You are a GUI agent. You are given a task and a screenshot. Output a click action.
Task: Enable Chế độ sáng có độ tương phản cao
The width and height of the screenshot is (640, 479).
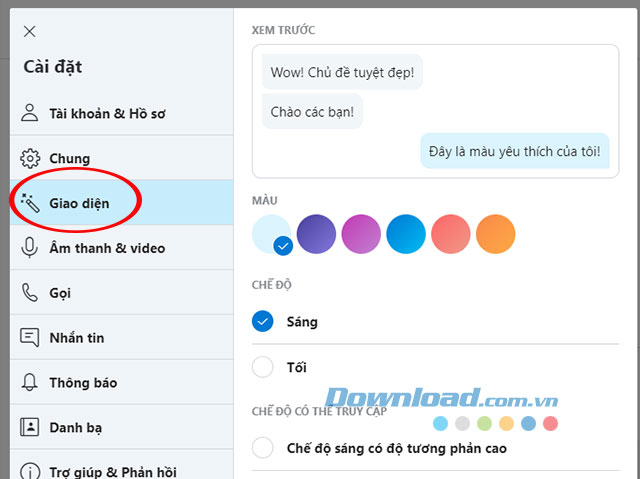262,448
